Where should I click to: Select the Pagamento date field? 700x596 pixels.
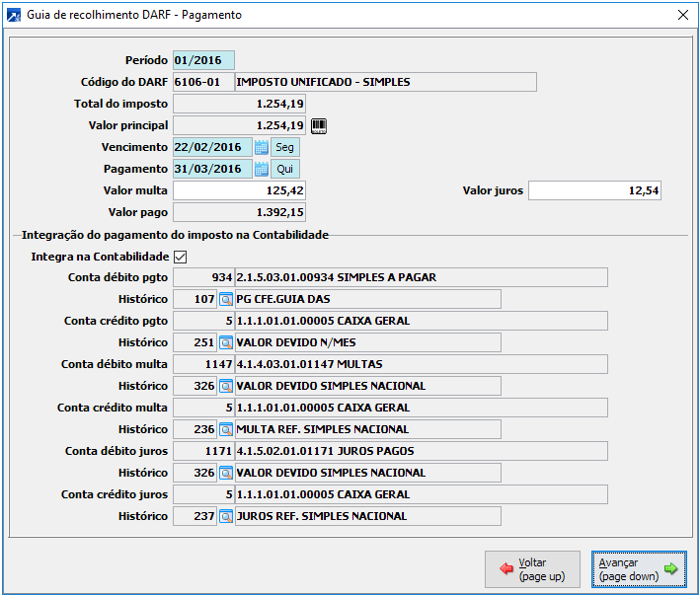click(x=212, y=169)
